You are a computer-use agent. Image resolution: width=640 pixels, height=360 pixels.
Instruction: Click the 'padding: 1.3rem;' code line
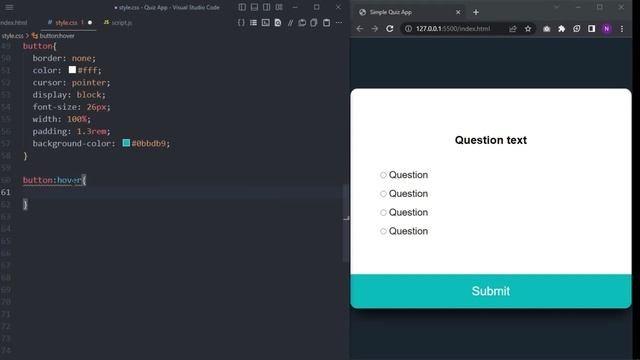71,131
